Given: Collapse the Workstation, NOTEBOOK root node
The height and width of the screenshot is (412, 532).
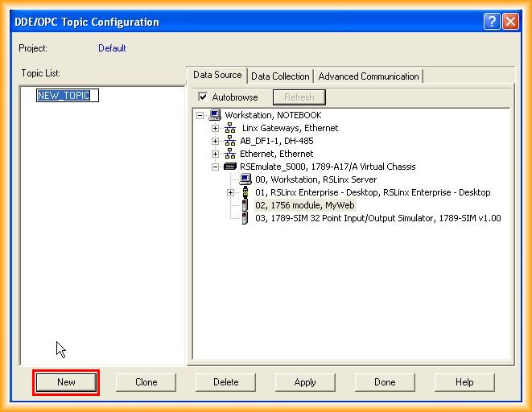Looking at the screenshot, I should [200, 115].
